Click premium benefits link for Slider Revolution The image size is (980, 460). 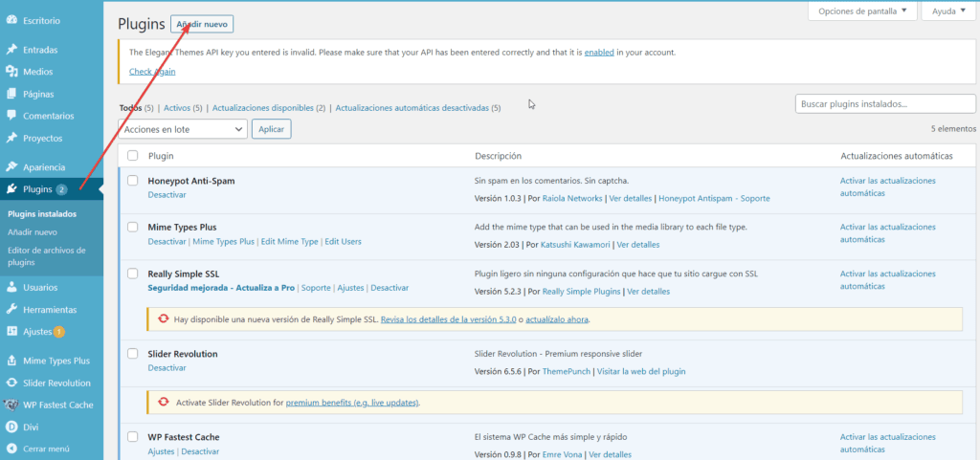[x=352, y=404]
